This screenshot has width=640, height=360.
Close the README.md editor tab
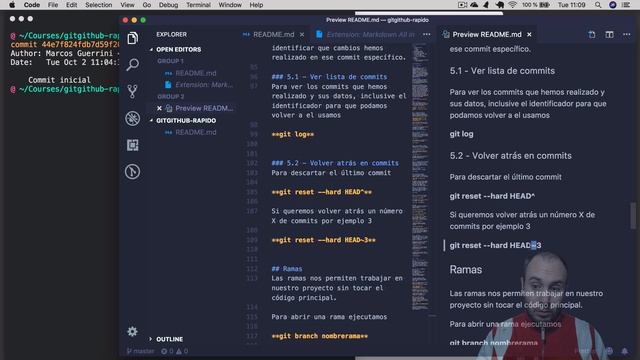tap(302, 35)
